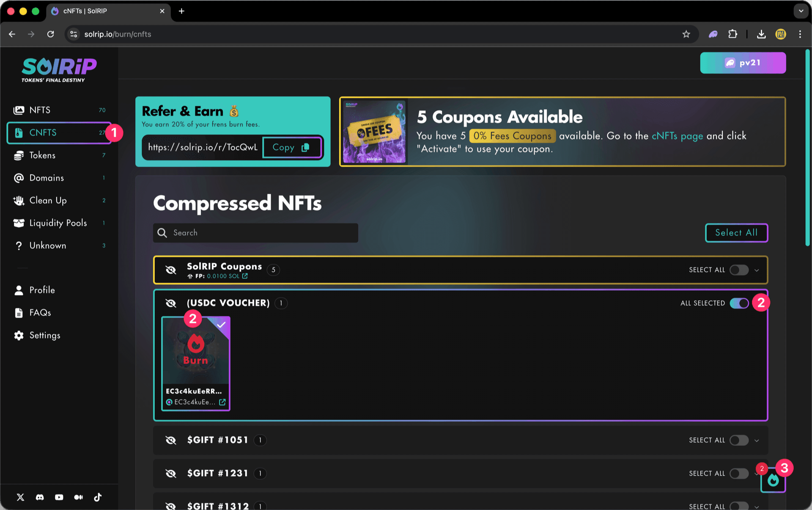Click the referral URL https://solrip.io/r/TocQwL

pyautogui.click(x=203, y=147)
